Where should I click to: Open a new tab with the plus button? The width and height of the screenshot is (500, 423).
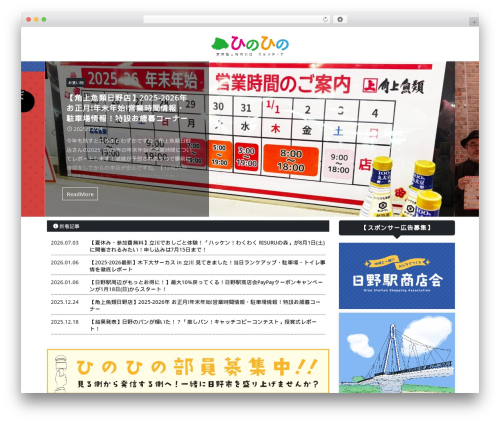474,22
